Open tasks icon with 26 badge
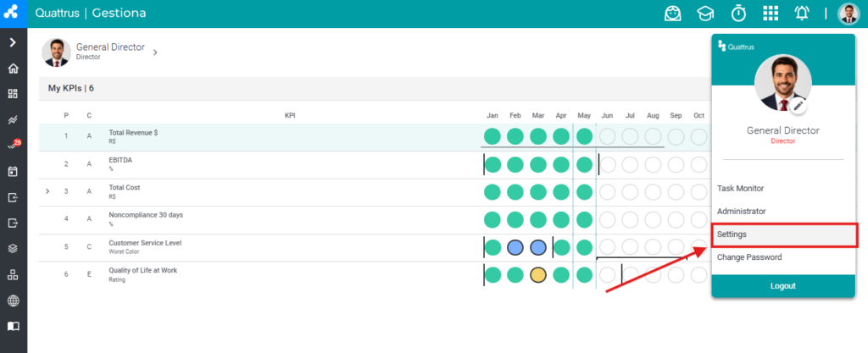 14,146
